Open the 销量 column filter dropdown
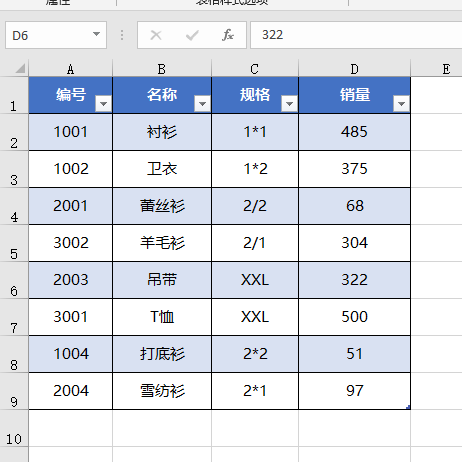The height and width of the screenshot is (462, 462). (x=401, y=104)
